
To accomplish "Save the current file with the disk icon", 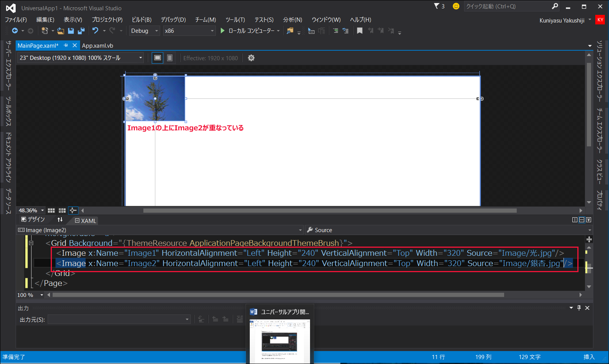I will pyautogui.click(x=71, y=31).
